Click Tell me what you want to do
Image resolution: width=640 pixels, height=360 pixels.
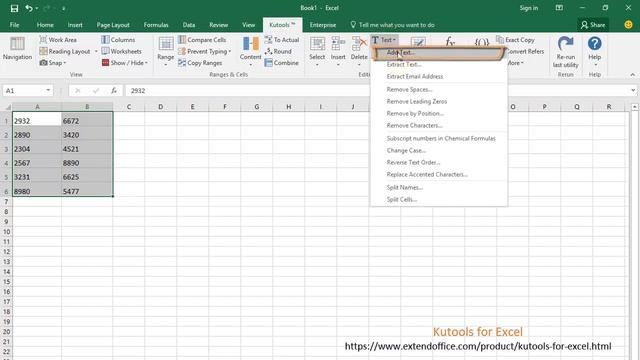(392, 25)
